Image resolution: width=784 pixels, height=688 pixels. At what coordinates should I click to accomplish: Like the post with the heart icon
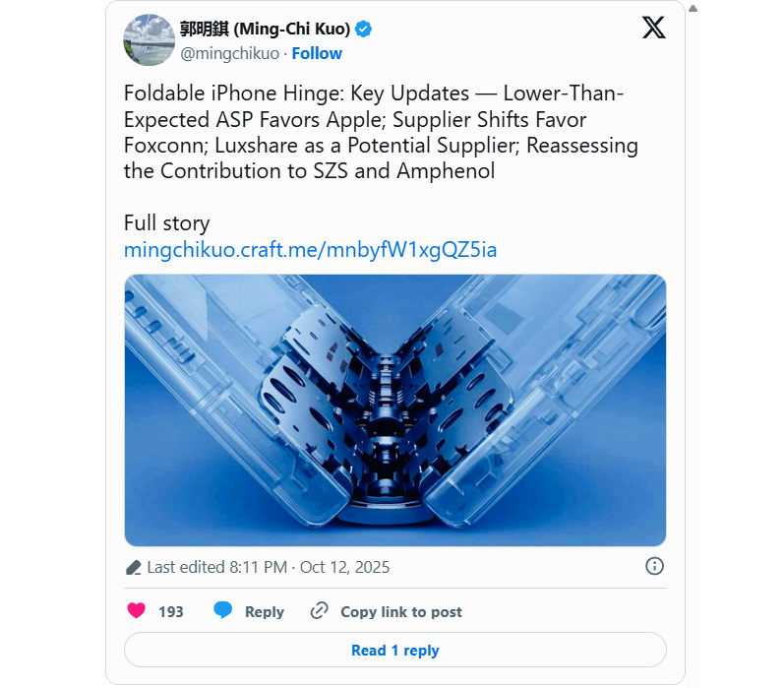[137, 611]
